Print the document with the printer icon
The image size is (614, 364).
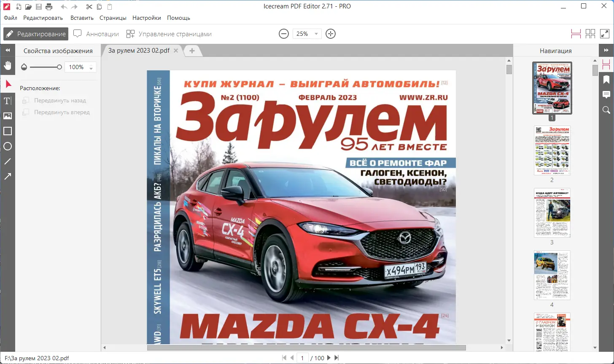coord(49,7)
